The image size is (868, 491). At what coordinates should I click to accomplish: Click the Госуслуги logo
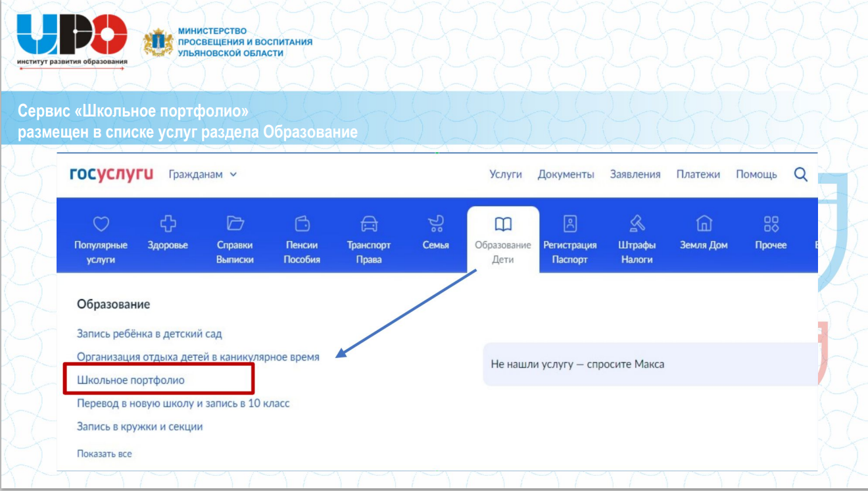pyautogui.click(x=111, y=174)
